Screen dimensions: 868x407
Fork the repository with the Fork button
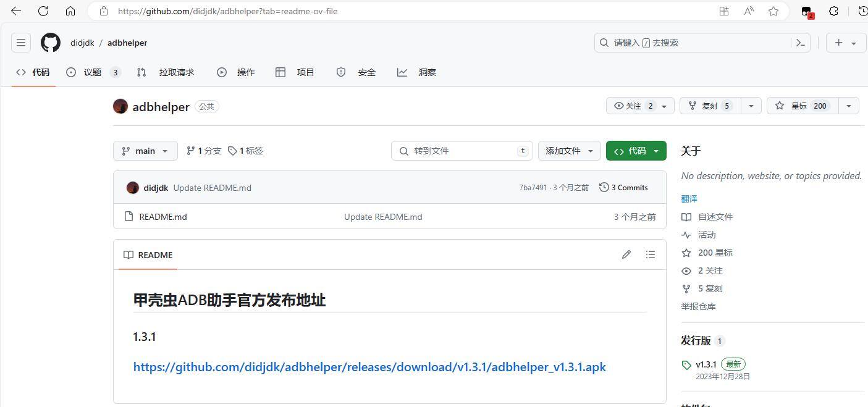tap(710, 106)
